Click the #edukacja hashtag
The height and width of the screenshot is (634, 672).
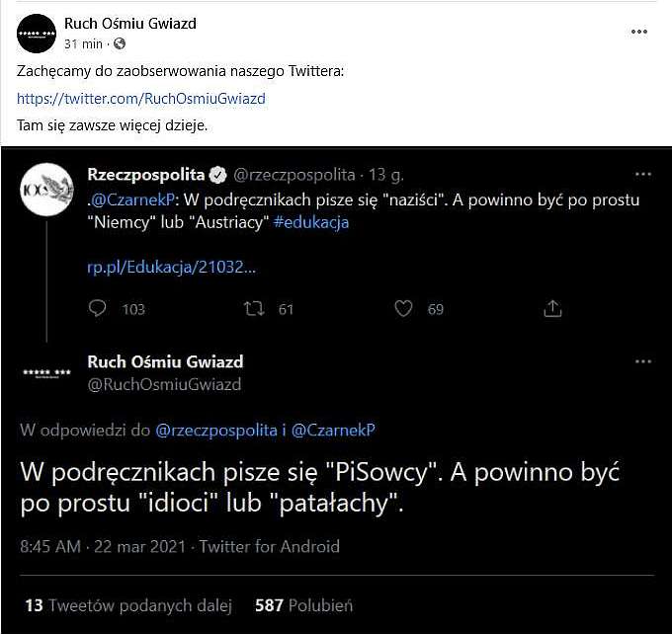coord(310,222)
